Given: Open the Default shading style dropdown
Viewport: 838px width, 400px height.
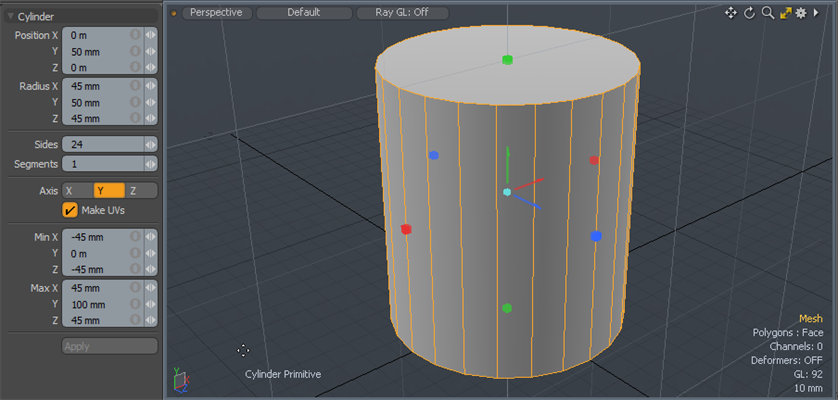Looking at the screenshot, I should [x=304, y=13].
